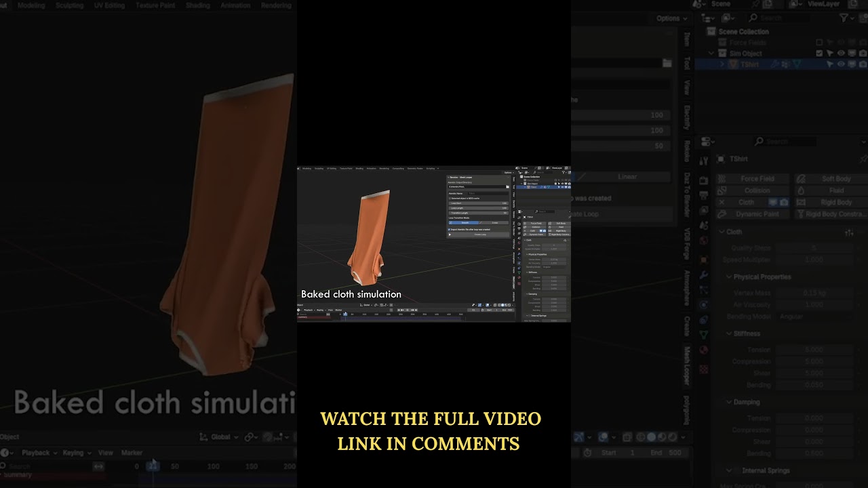Click enlarged frame 21 playhead marker in timeline

[x=153, y=466]
